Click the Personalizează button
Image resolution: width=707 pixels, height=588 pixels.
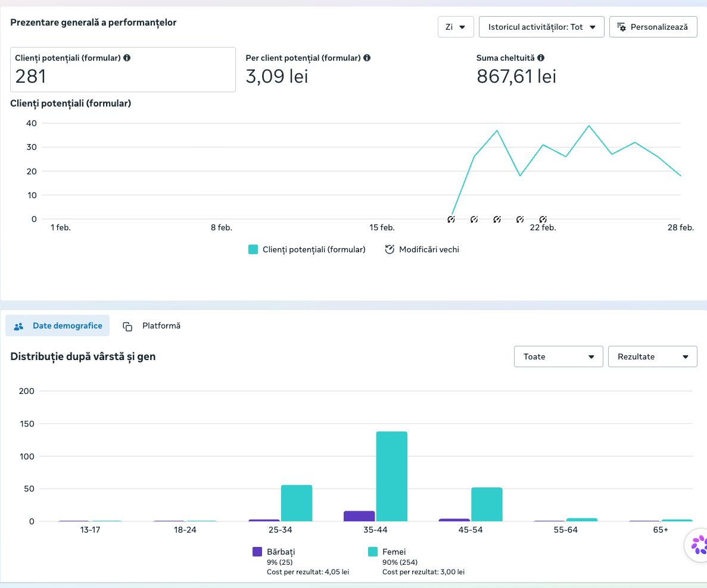(x=653, y=27)
